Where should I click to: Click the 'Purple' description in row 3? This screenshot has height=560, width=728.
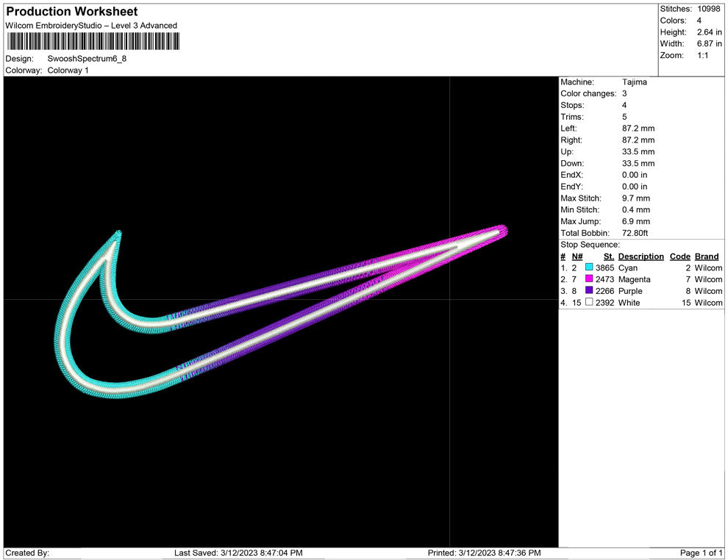[630, 291]
